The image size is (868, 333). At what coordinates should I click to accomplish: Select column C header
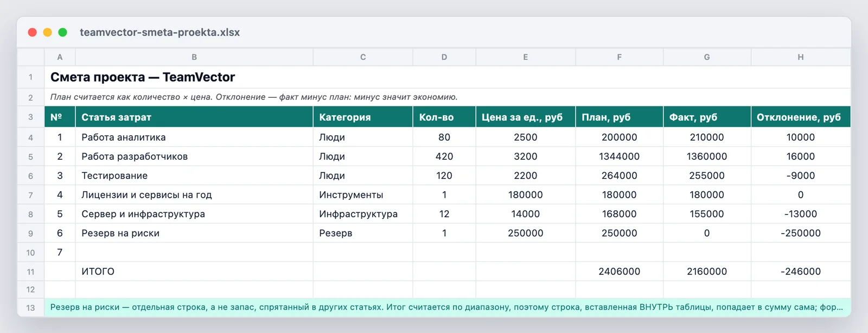point(363,57)
